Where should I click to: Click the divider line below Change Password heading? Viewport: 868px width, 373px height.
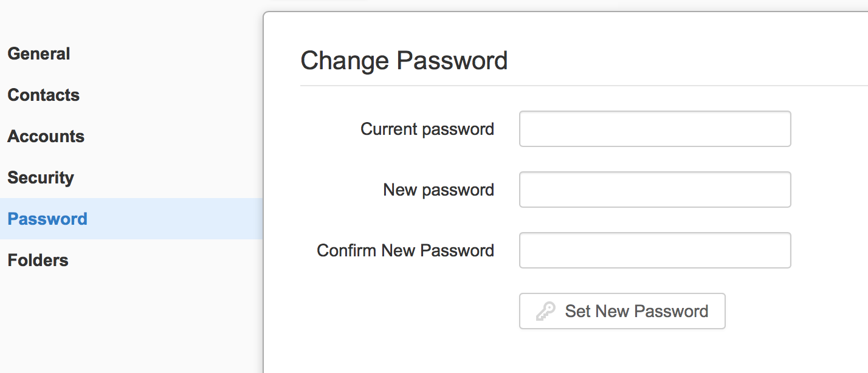pos(584,86)
